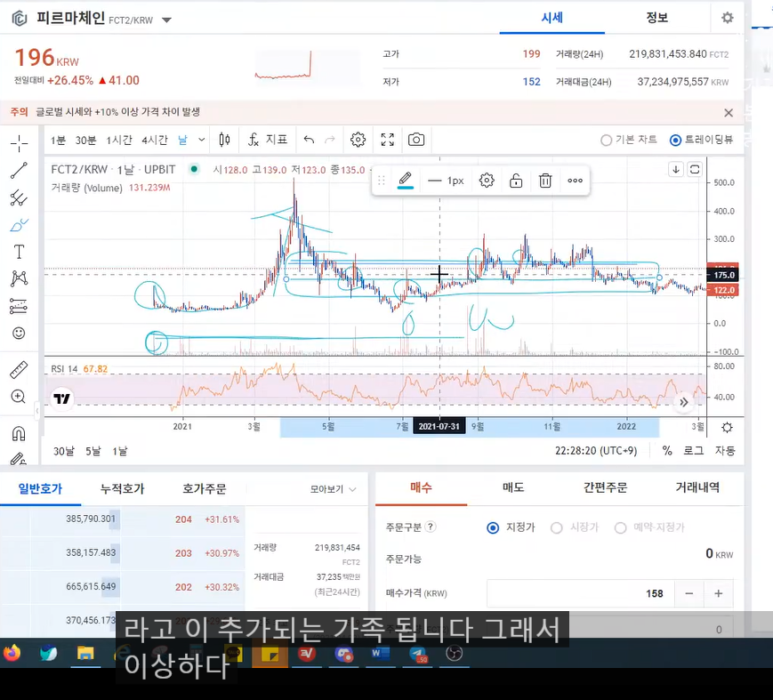Set chart interval to 1분

(x=58, y=140)
